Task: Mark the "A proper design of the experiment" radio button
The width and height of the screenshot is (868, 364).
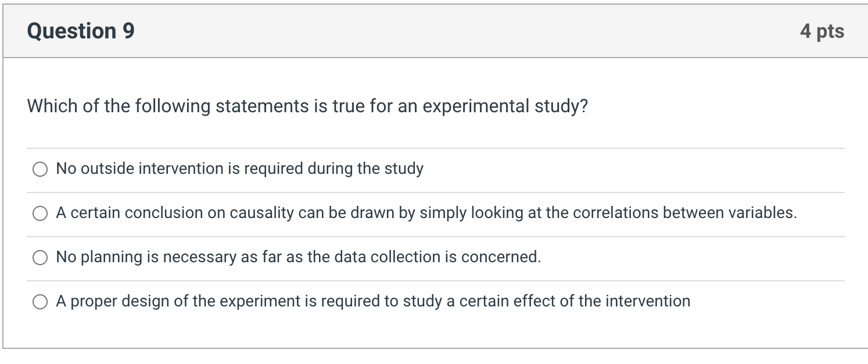Action: (40, 302)
